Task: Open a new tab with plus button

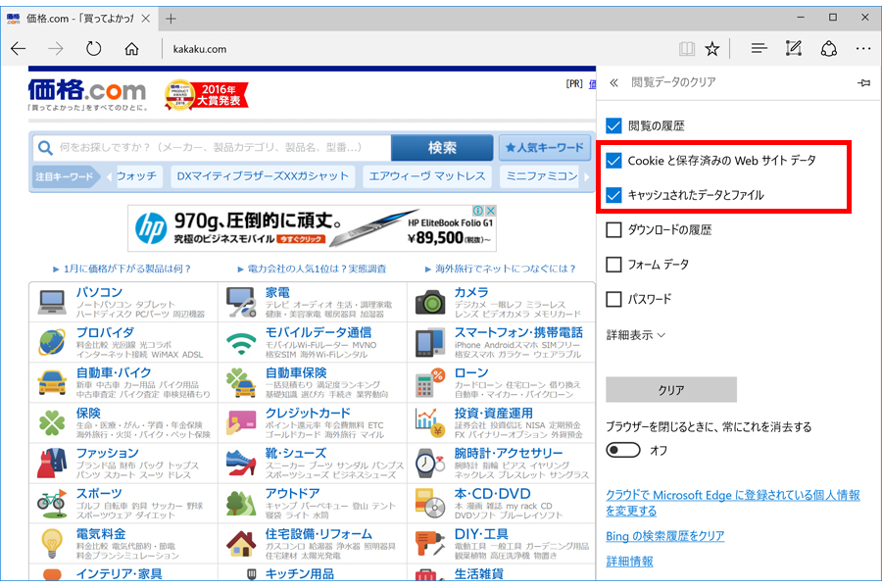Action: (171, 19)
